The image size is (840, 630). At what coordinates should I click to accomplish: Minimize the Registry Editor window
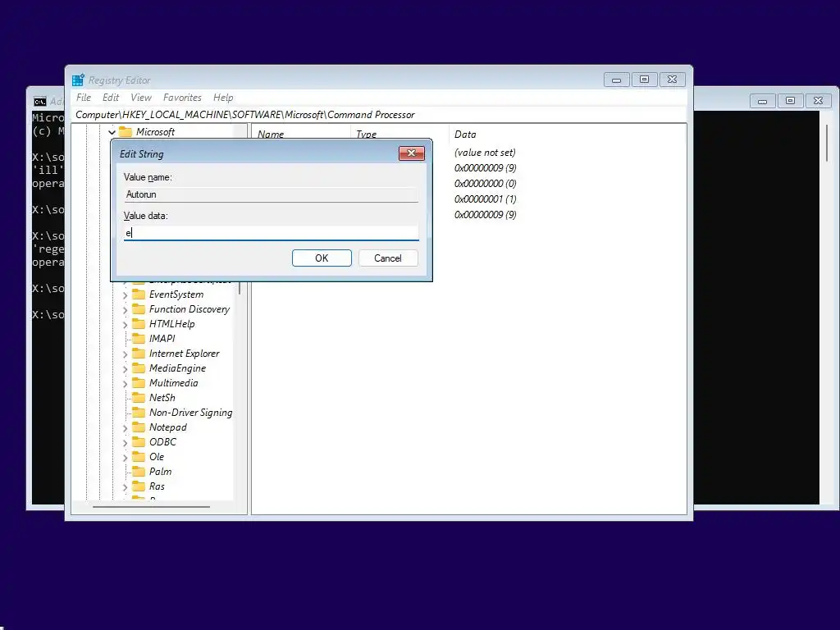(616, 80)
